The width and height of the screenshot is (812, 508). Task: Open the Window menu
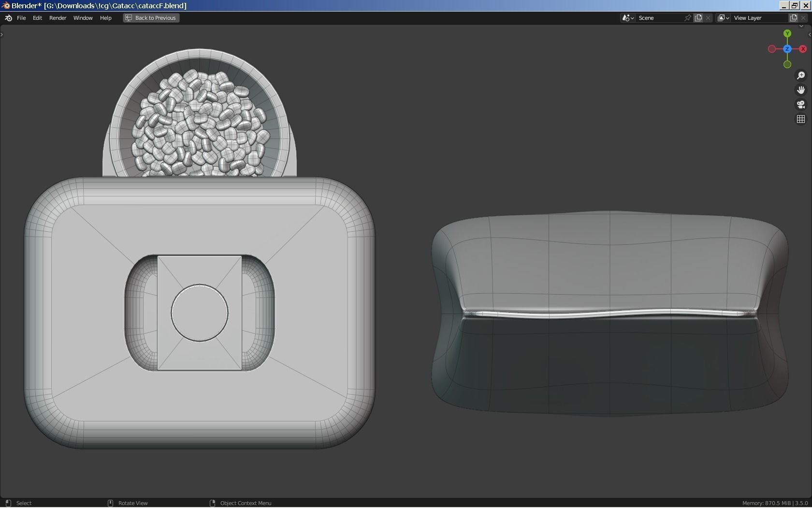83,18
